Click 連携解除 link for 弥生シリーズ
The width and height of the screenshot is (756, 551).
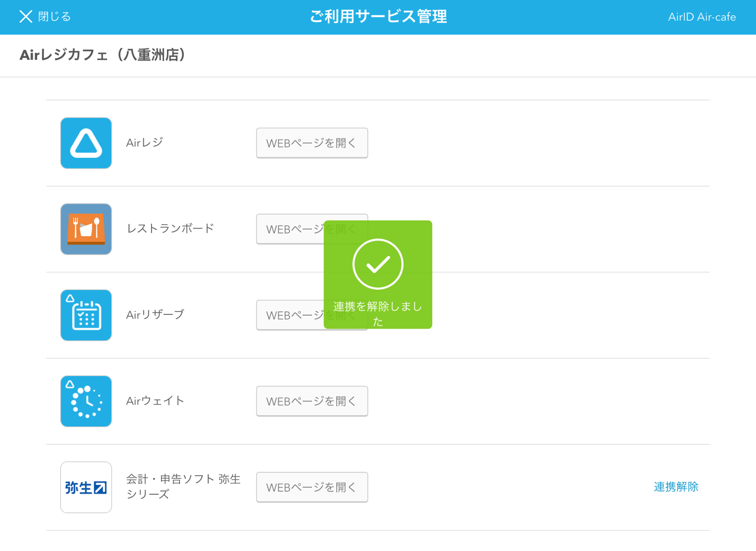(676, 487)
